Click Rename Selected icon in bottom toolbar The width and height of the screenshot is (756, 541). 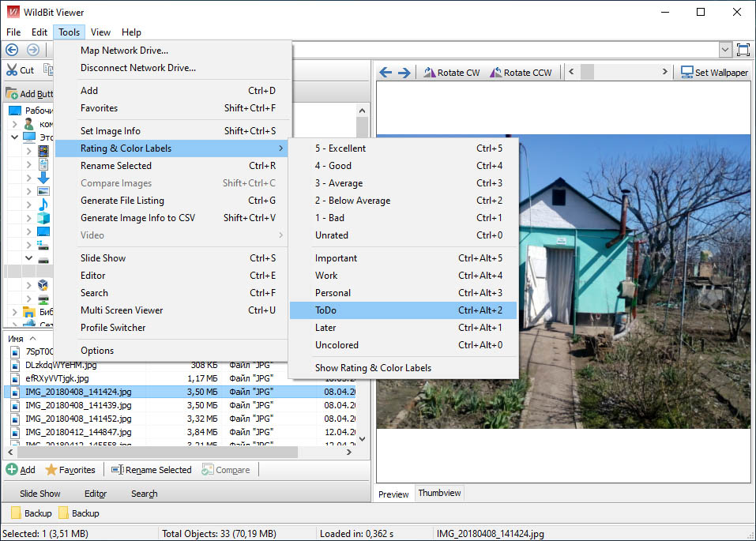point(117,470)
